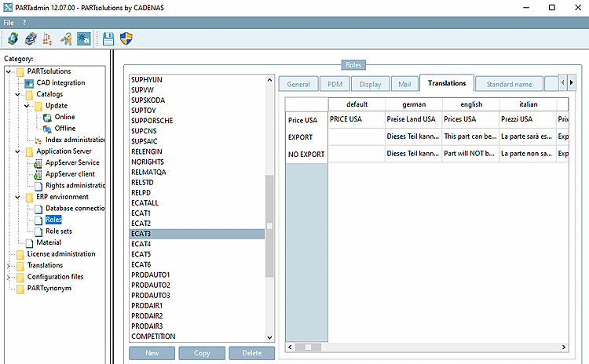Click the CAD integration tree icon
589x364 pixels.
tap(29, 83)
